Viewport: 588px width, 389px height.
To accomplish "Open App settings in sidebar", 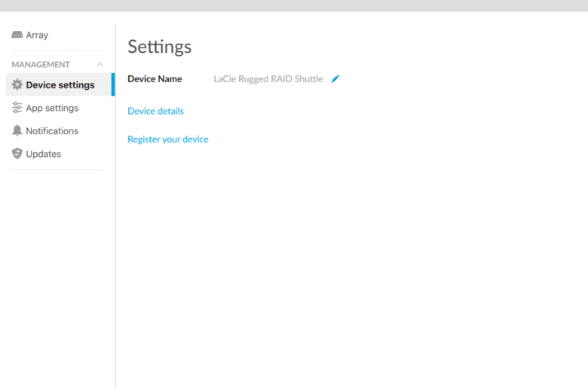I will [45, 108].
